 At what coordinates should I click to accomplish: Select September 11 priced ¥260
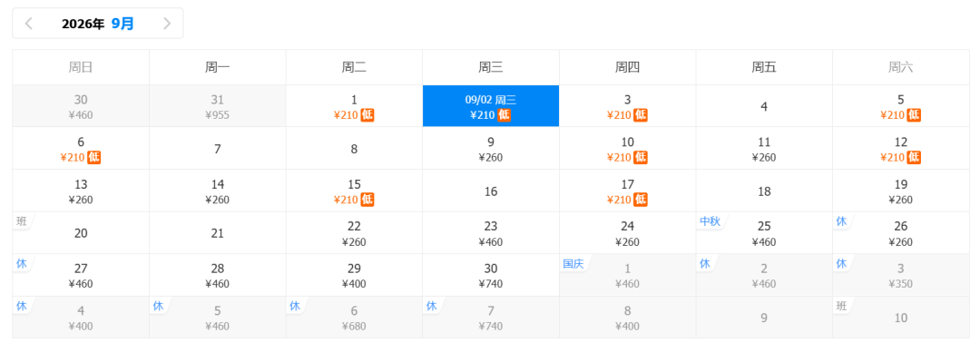764,149
